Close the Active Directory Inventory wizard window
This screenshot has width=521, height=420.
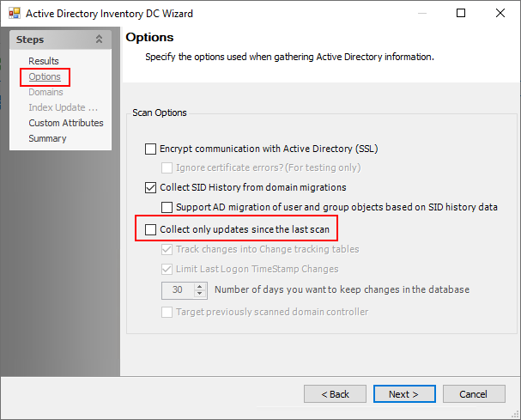tap(500, 14)
